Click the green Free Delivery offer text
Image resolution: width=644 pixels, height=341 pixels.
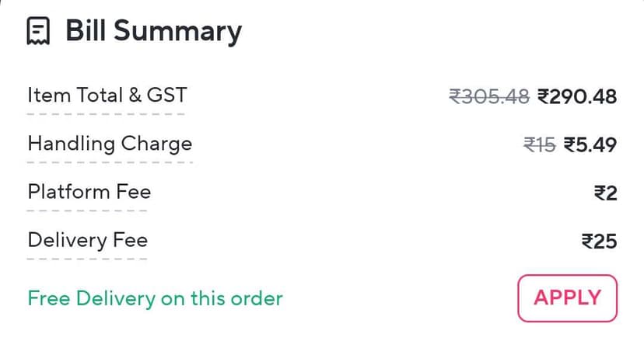coord(155,298)
